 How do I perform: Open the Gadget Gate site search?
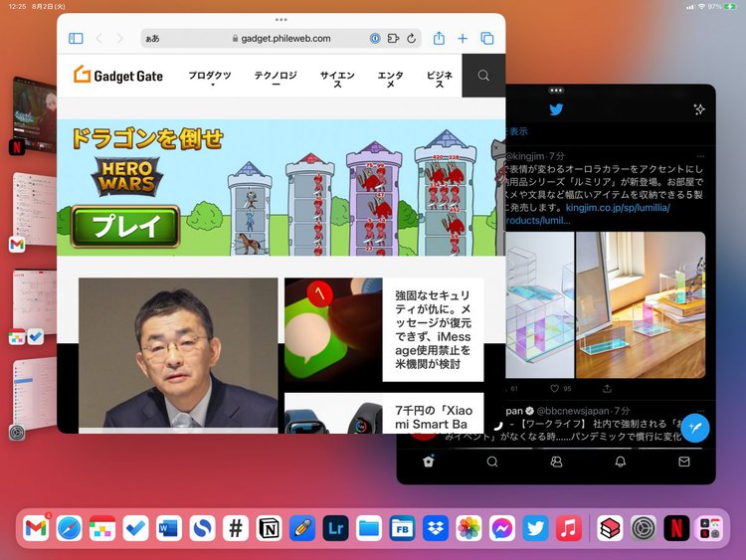483,76
